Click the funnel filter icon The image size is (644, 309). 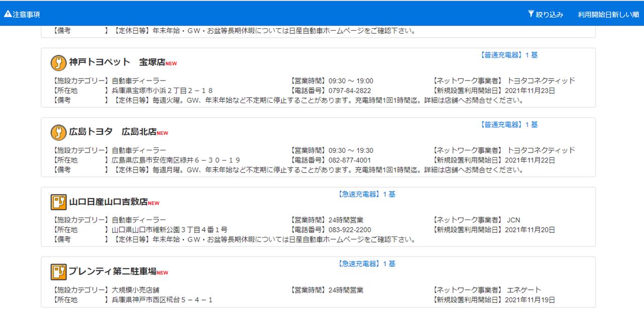pyautogui.click(x=531, y=14)
